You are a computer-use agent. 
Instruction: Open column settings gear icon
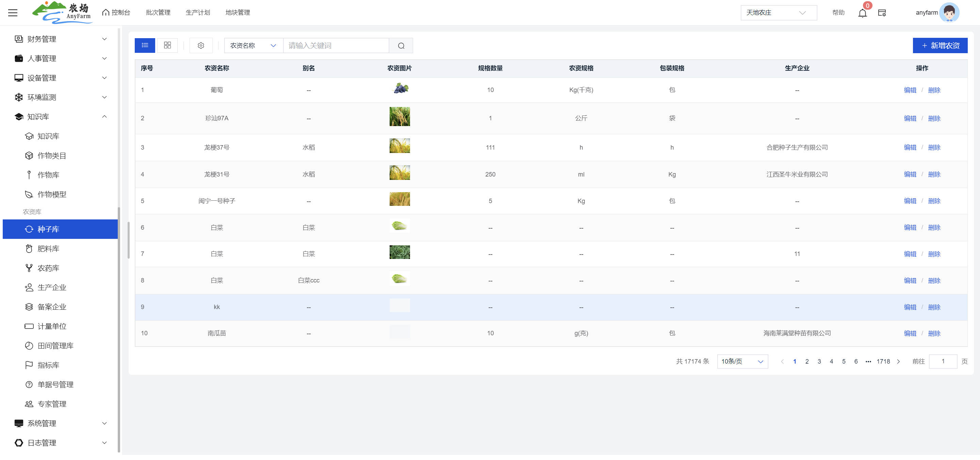point(201,46)
